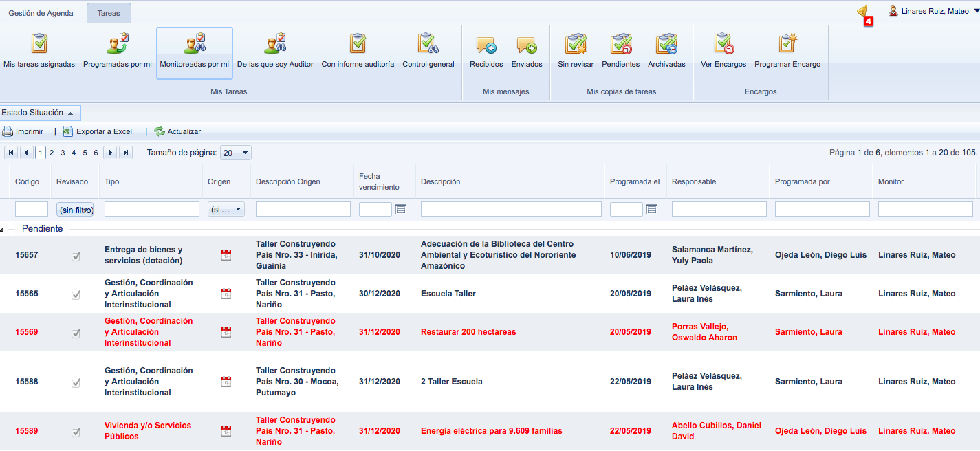Sort by Código column header
Screen dimensions: 980x451
pos(28,181)
